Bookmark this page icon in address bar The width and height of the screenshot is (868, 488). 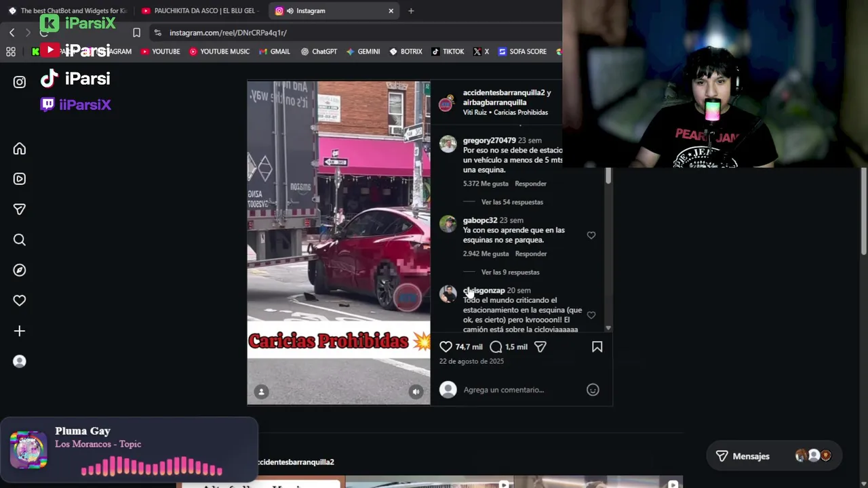136,33
